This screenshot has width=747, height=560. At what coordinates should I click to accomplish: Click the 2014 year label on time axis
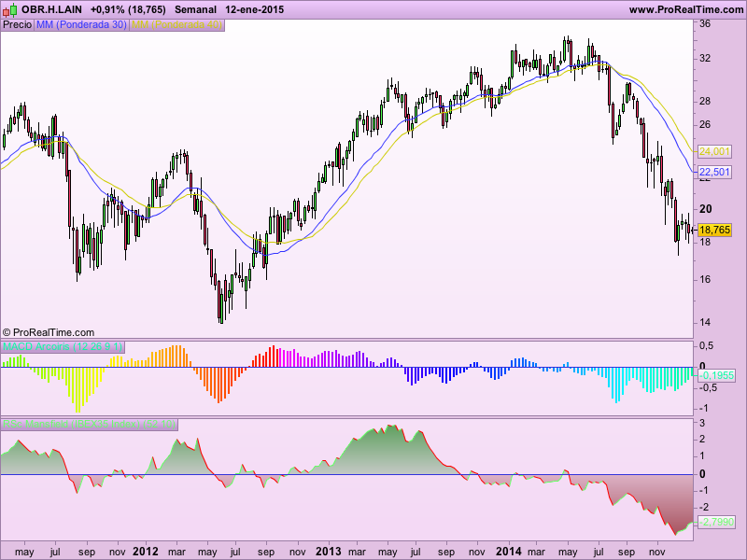point(509,552)
